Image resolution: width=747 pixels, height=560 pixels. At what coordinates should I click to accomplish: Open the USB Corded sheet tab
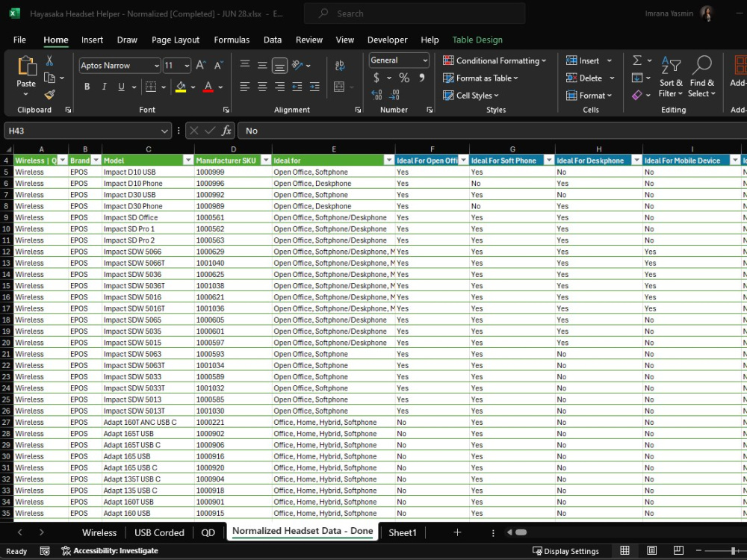point(159,532)
